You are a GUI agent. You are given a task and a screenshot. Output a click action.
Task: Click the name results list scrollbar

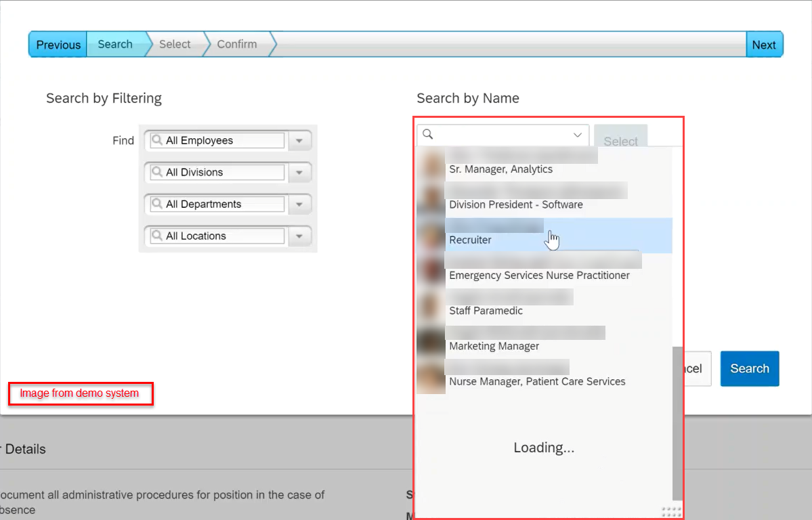(x=677, y=423)
